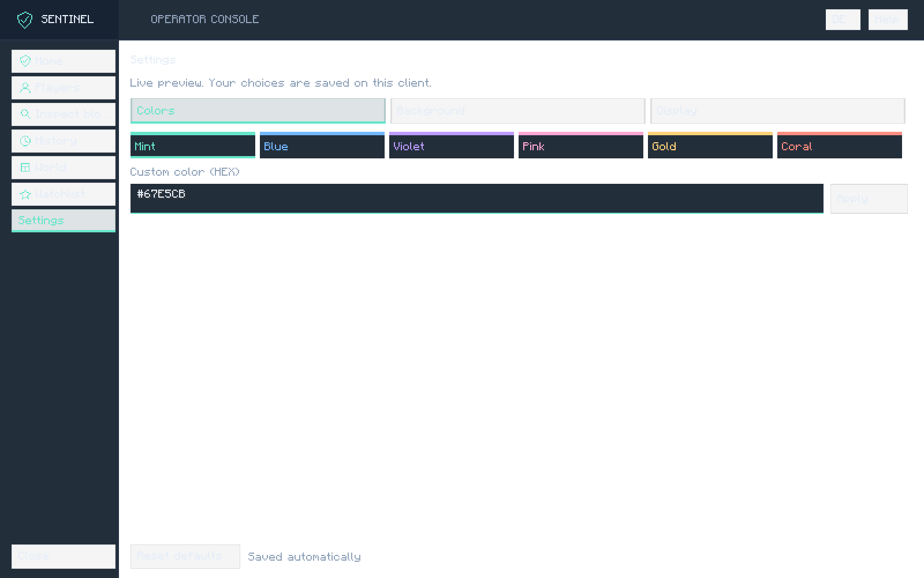This screenshot has width=924, height=578.
Task: Focus the custom HEX color field
Action: click(x=477, y=198)
